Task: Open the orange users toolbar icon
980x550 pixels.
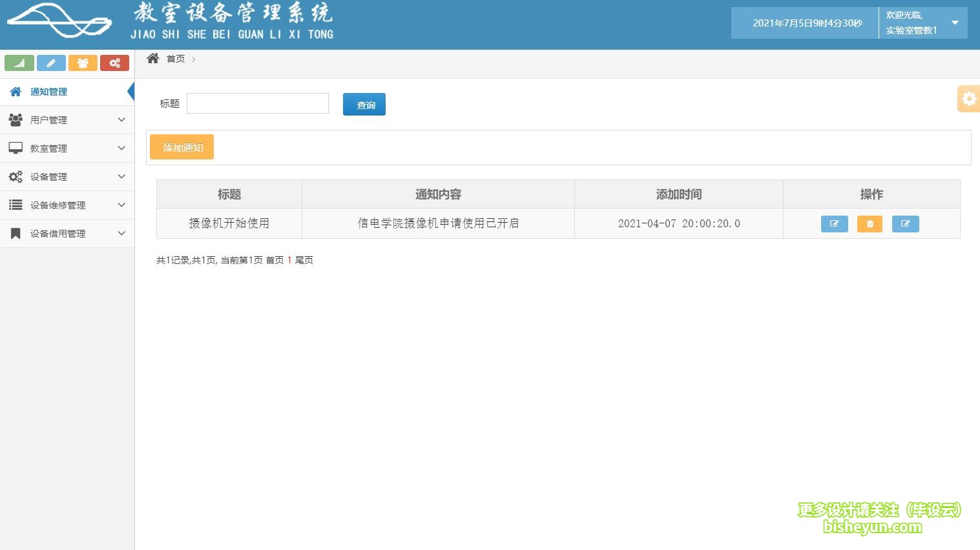Action: coord(83,63)
